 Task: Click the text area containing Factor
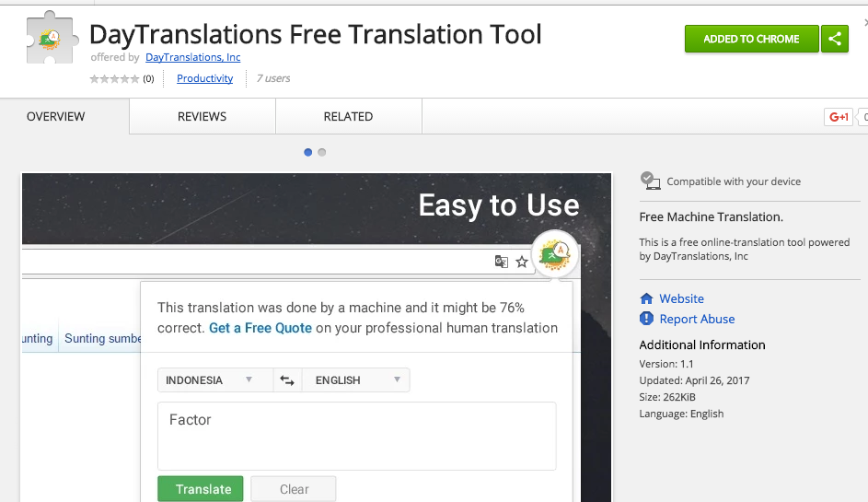click(356, 436)
